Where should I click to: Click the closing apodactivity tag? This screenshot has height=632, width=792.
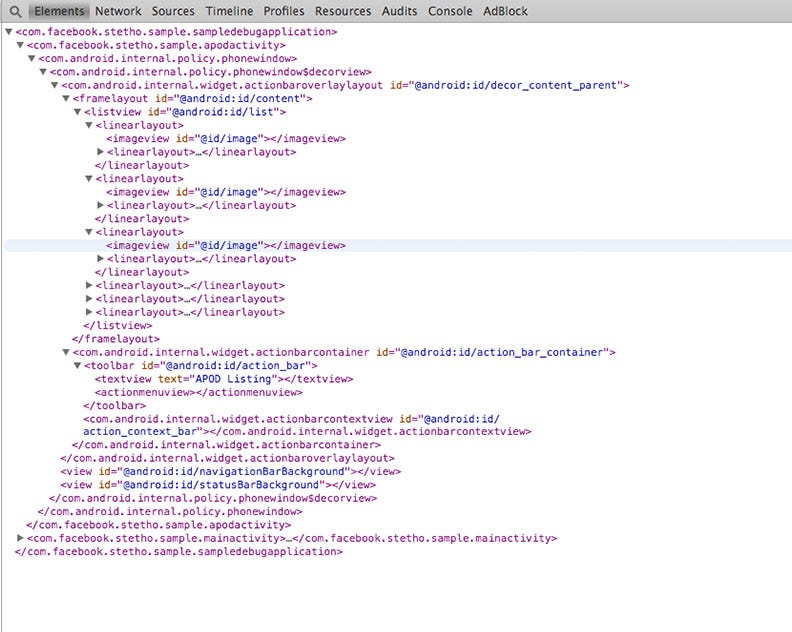click(159, 525)
